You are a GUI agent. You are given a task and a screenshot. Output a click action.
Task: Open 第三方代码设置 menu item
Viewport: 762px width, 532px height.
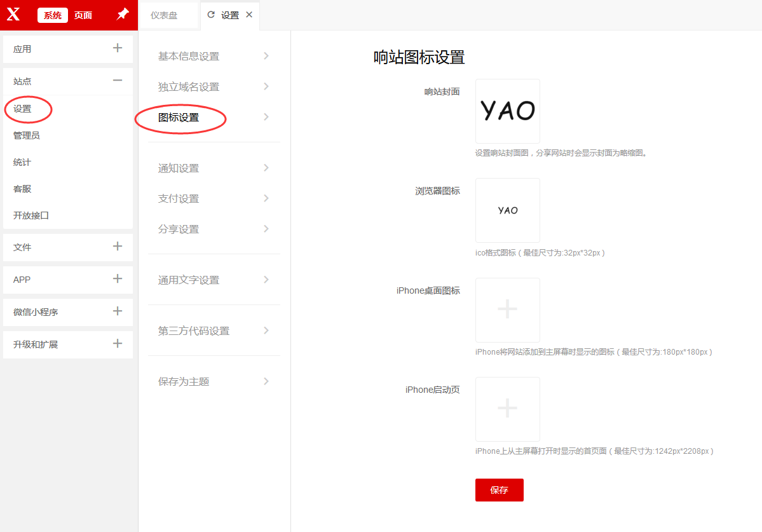pos(194,331)
